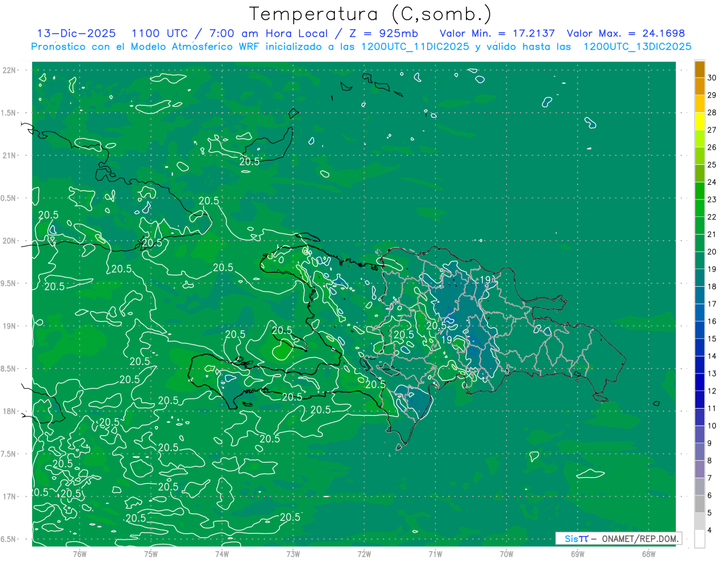The image size is (728, 562).
Task: Click the '75W' longitude axis label
Action: (x=150, y=553)
